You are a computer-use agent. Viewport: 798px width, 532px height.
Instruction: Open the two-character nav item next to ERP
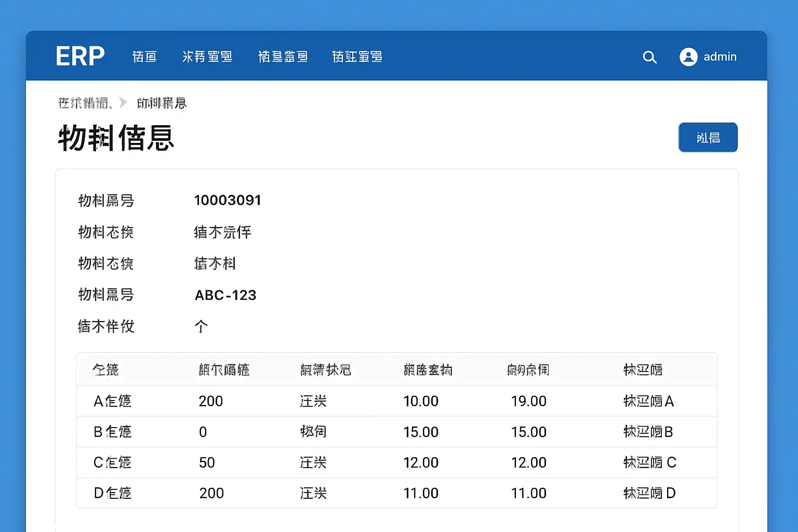144,57
